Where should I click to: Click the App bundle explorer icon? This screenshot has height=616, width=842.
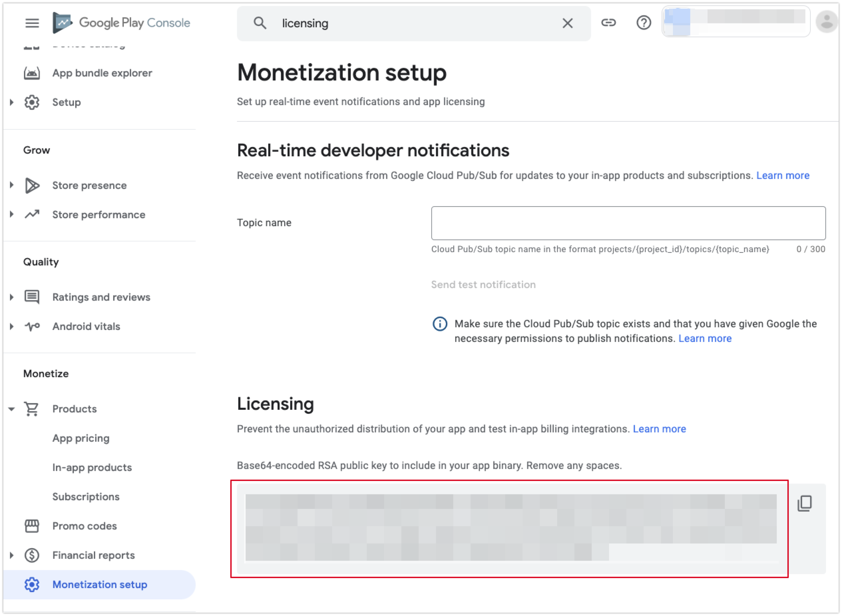32,73
